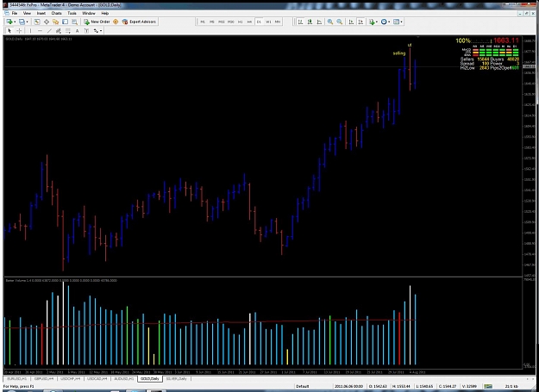Toggle the Expert Advisors button

click(x=139, y=22)
